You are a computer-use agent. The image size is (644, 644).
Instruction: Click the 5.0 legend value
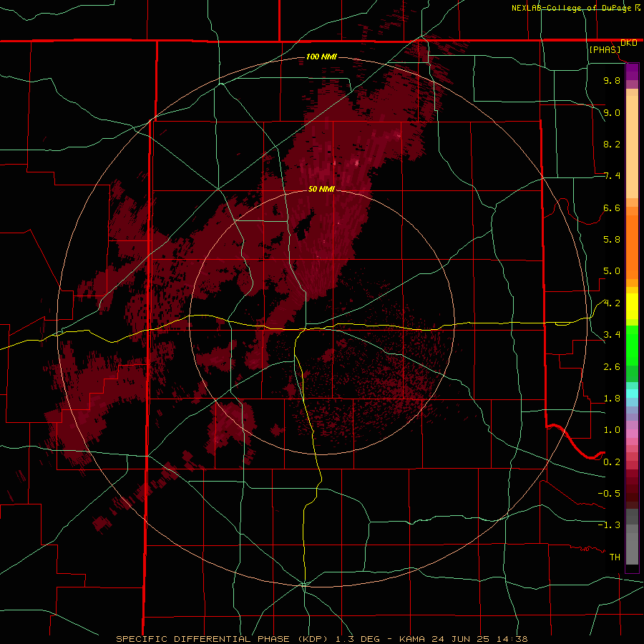(612, 271)
